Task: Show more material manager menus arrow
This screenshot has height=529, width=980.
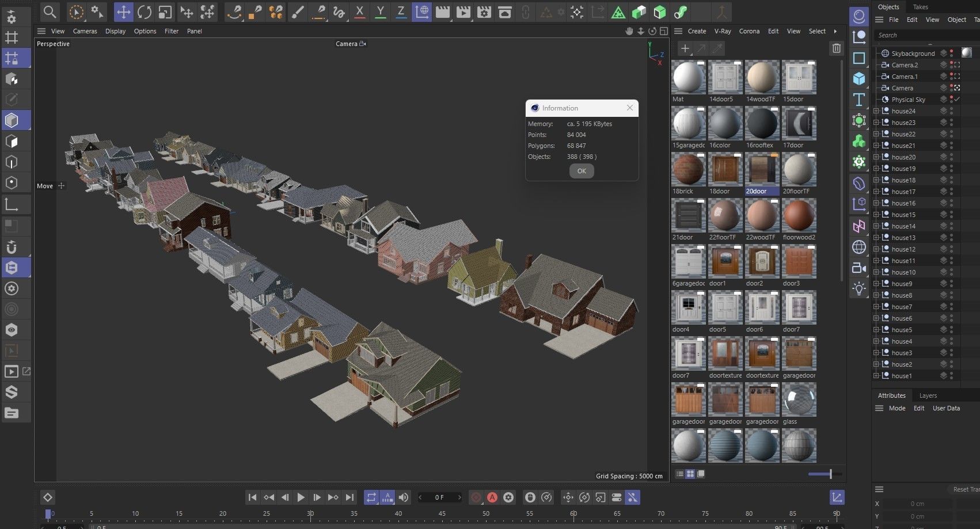Action: 835,31
